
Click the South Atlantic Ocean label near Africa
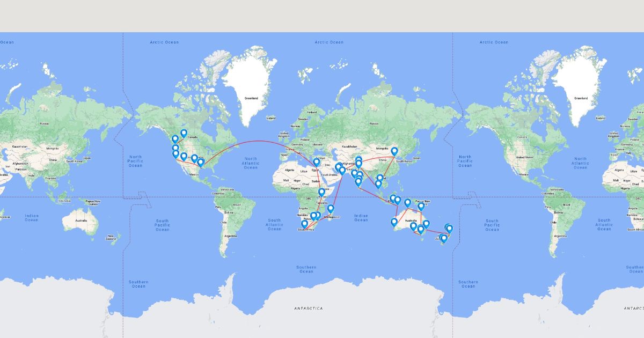(x=274, y=224)
